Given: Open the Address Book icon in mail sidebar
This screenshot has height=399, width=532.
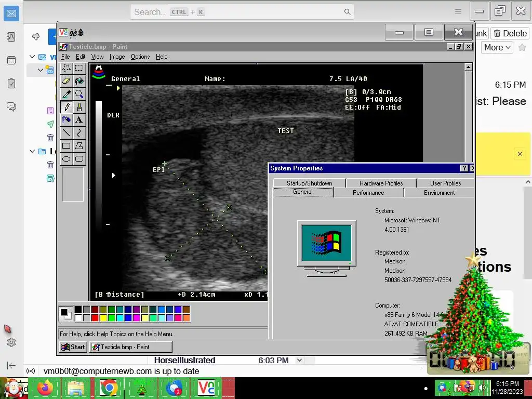Looking at the screenshot, I should [11, 37].
